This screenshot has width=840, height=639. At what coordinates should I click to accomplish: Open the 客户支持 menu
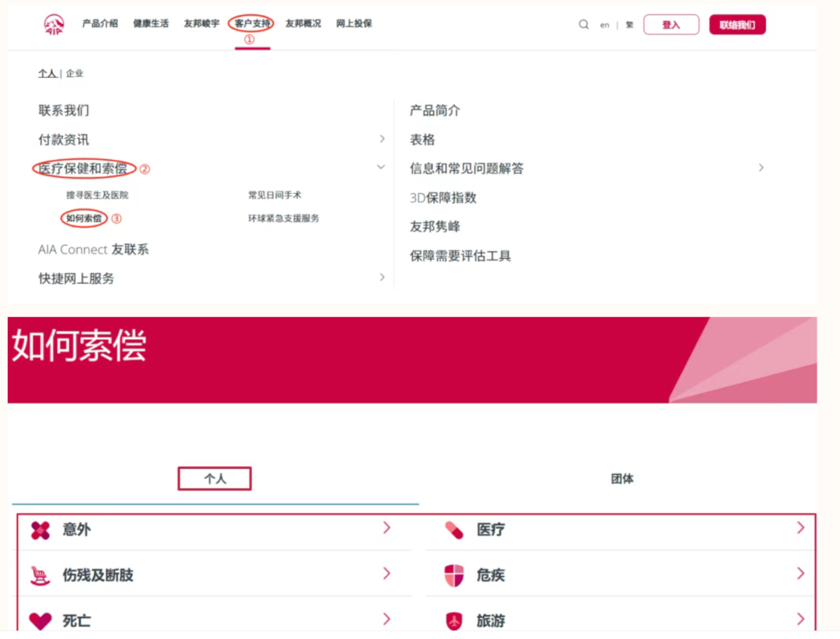pos(252,24)
